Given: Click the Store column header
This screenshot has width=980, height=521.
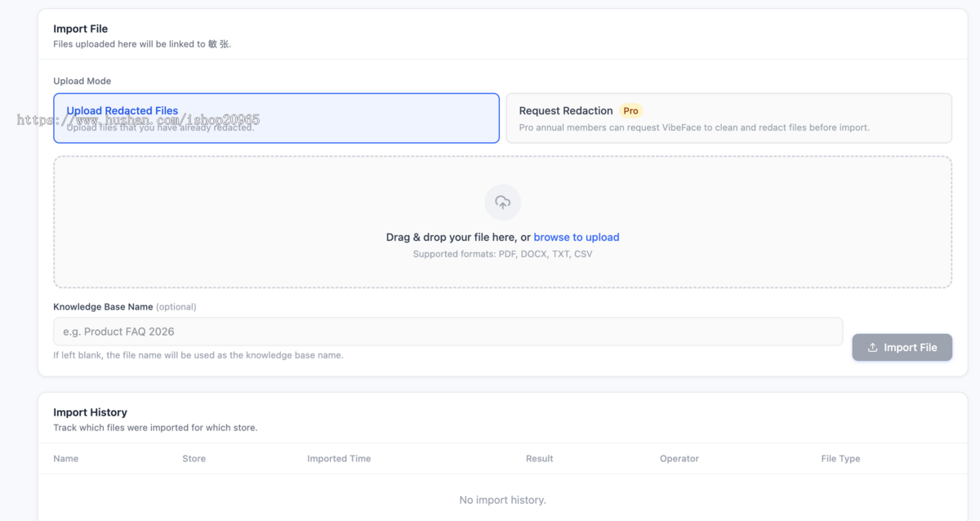Looking at the screenshot, I should [x=194, y=459].
